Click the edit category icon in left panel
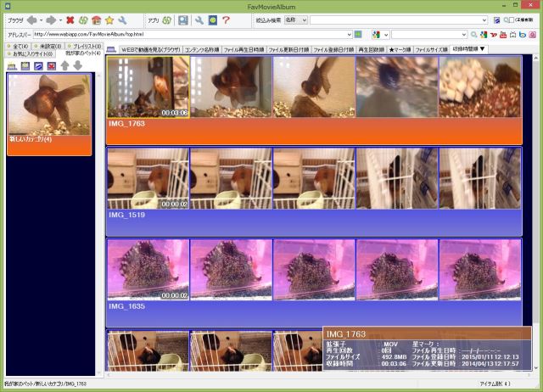543x392 pixels. [x=38, y=66]
